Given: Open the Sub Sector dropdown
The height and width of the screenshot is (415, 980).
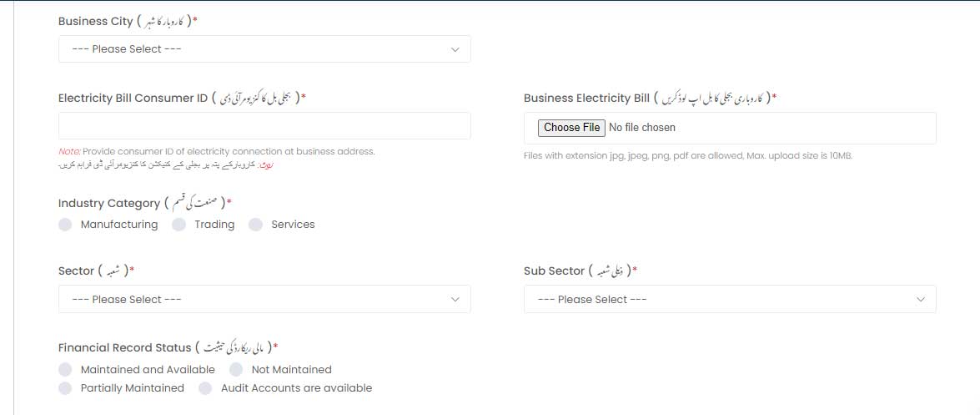Looking at the screenshot, I should [x=730, y=299].
